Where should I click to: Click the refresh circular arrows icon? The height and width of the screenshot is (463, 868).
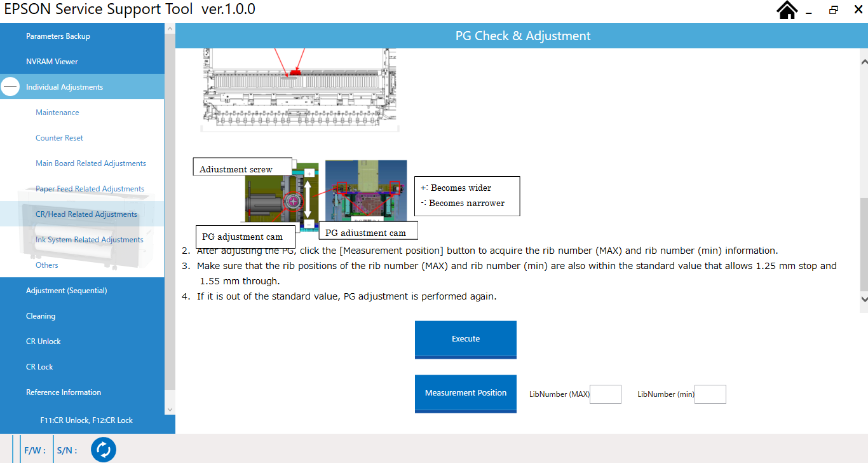point(104,450)
